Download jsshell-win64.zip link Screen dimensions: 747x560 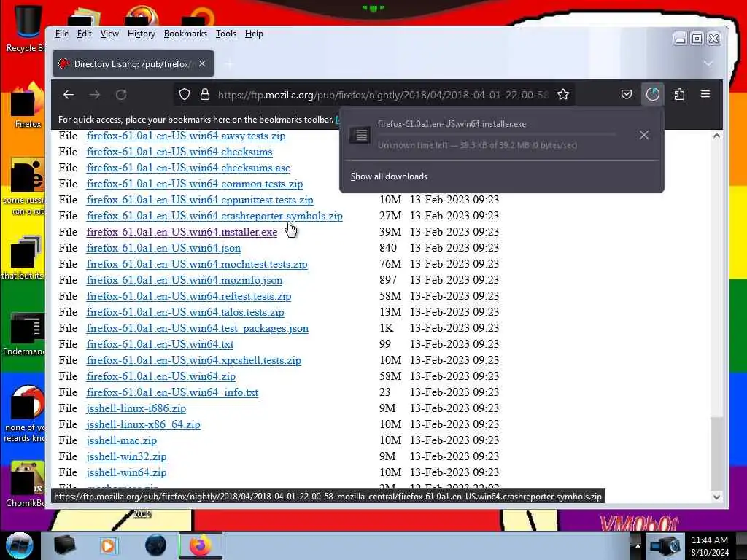tap(126, 472)
